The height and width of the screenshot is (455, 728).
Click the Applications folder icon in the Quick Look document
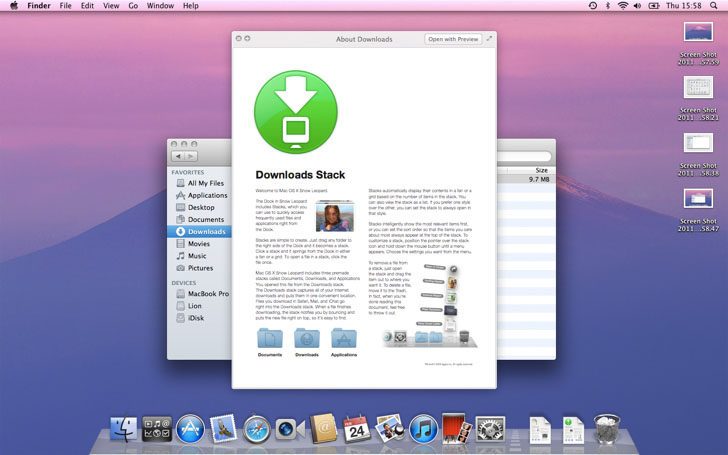point(344,338)
